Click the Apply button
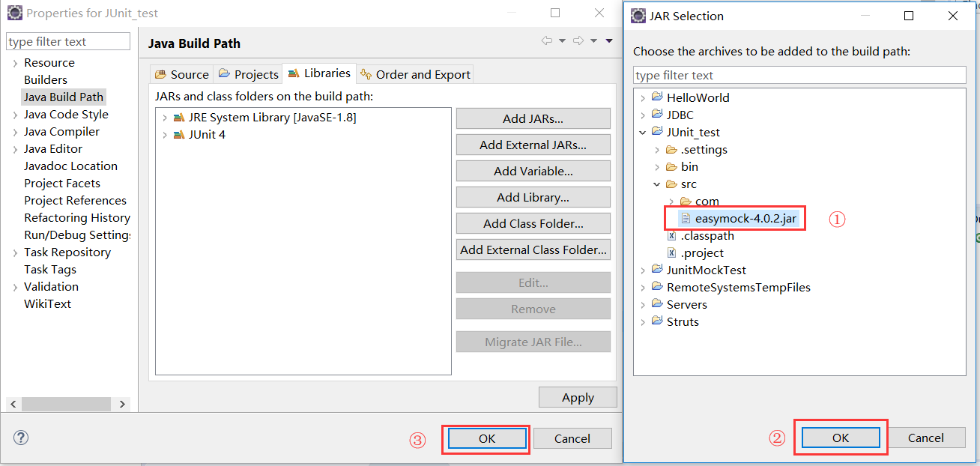 coord(578,397)
